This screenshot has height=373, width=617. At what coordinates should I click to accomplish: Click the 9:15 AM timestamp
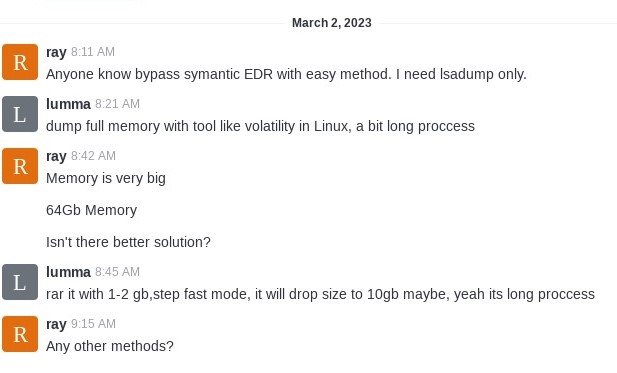tap(93, 324)
